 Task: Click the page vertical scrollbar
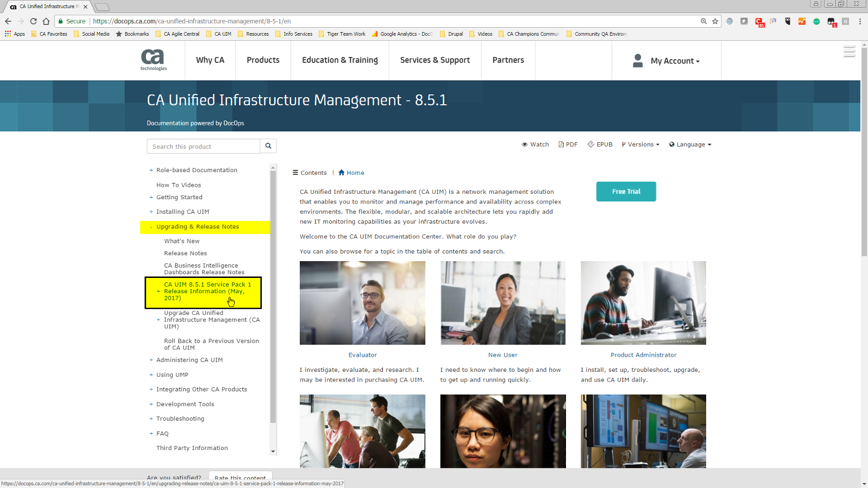(864, 152)
